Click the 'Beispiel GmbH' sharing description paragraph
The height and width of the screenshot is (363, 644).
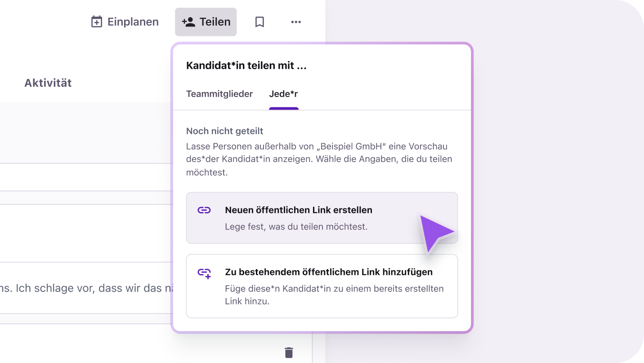click(x=319, y=159)
